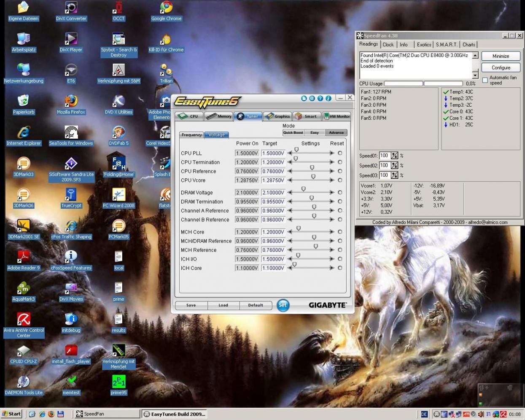Open the prime95 desktop icon
Screen dimensions: 525x420
pos(118,382)
